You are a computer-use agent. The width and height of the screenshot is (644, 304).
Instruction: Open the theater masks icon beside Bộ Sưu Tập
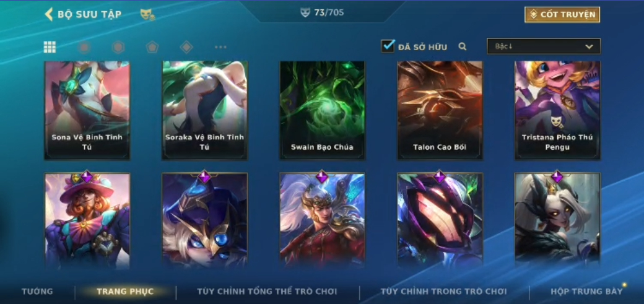tap(147, 15)
